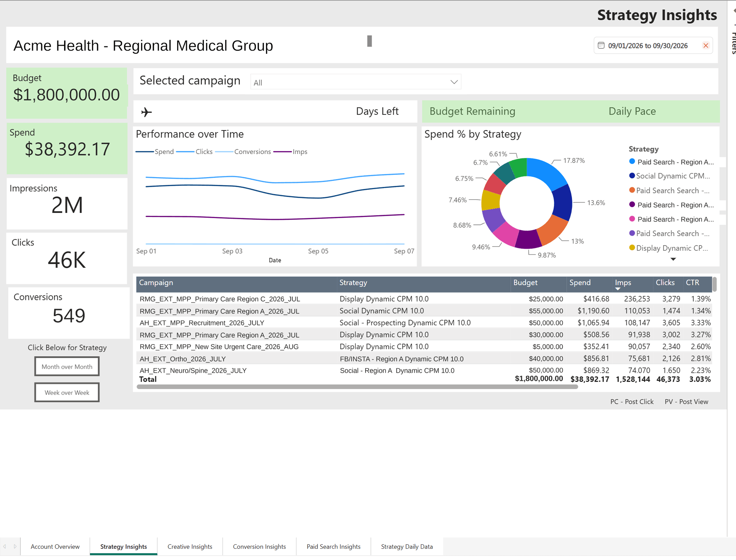
Task: Select AH_EXT_MPP_Recruitment_2026_JULY table row
Action: coord(424,323)
